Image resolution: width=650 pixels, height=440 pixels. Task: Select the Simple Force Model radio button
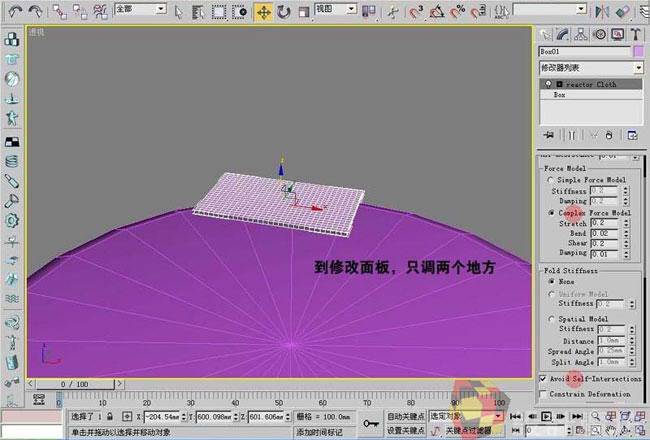(551, 180)
